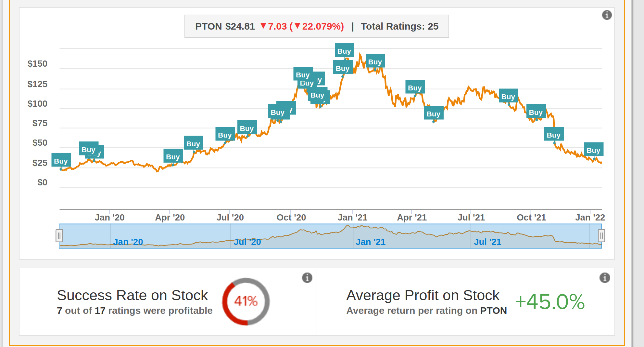Click the $0 y-axis label

42,182
